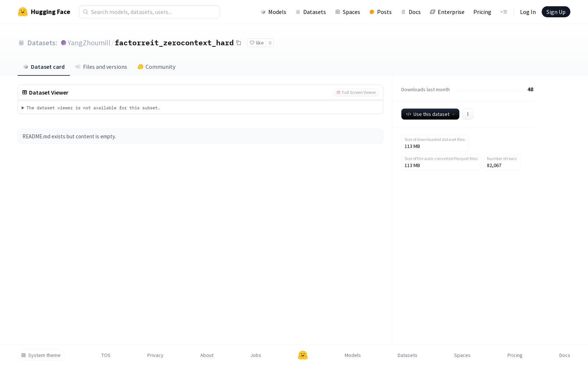The height and width of the screenshot is (368, 588).
Task: Open the About footer link
Action: tap(207, 355)
